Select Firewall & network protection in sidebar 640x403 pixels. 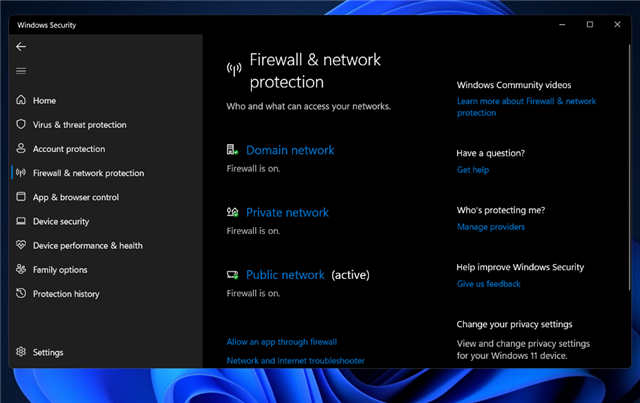pyautogui.click(x=88, y=173)
